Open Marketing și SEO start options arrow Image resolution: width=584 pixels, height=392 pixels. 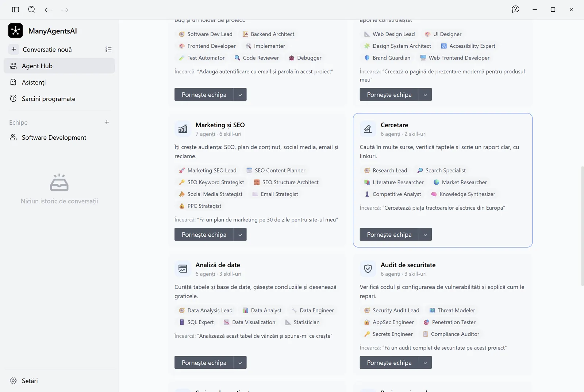[x=240, y=234]
